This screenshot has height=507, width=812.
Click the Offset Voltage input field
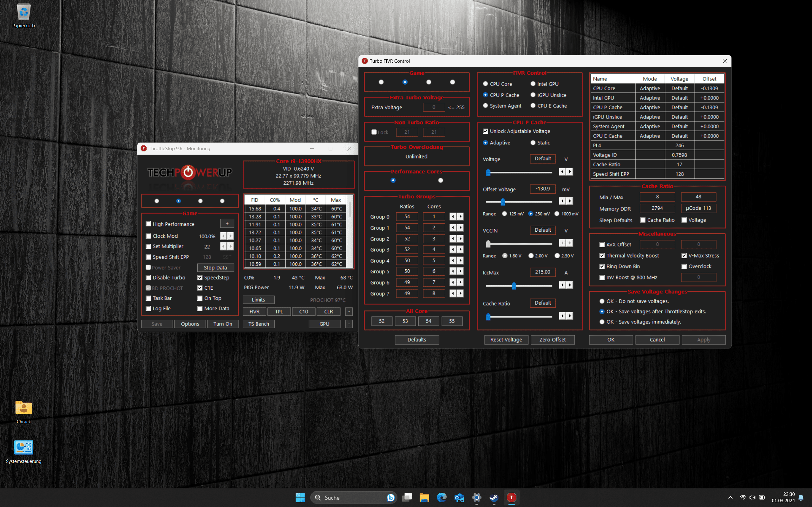[x=543, y=189]
